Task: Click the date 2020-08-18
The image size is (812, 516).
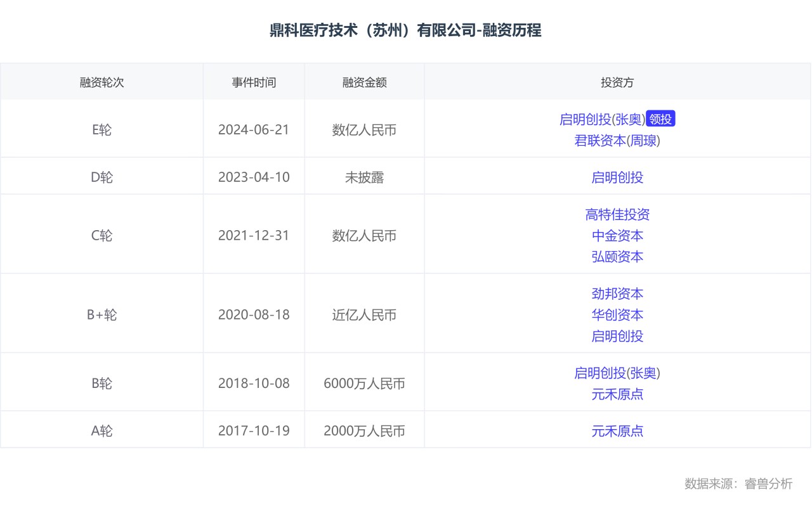Action: click(254, 315)
